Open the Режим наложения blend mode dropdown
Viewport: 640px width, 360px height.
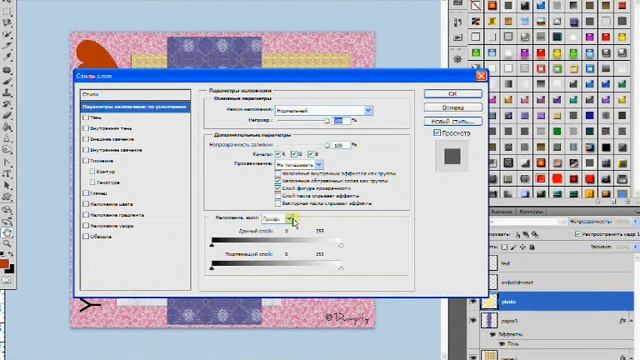point(324,110)
